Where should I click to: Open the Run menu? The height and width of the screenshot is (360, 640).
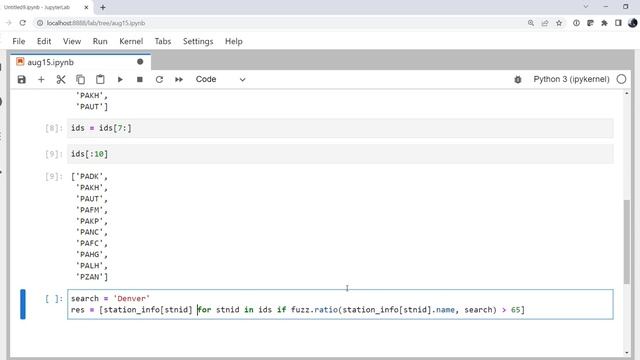point(100,41)
